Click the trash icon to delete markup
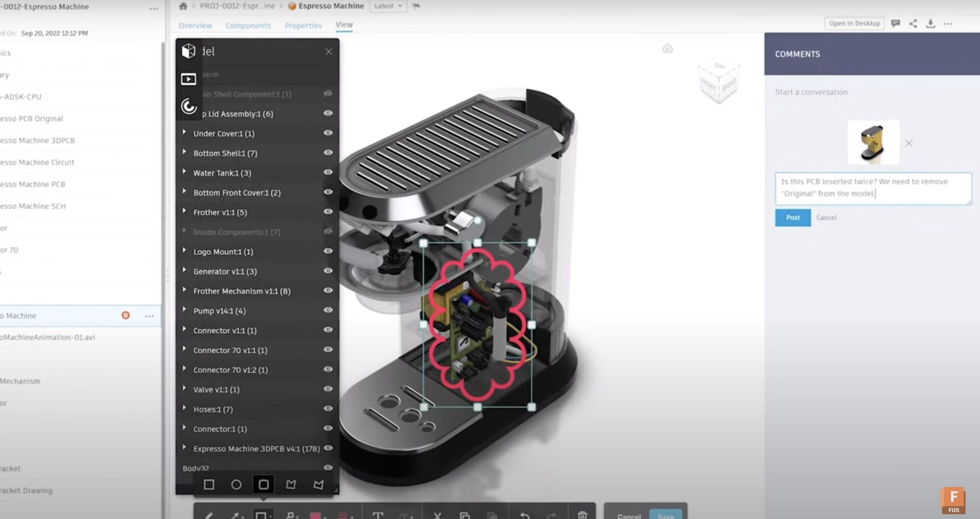This screenshot has height=519, width=980. click(583, 516)
